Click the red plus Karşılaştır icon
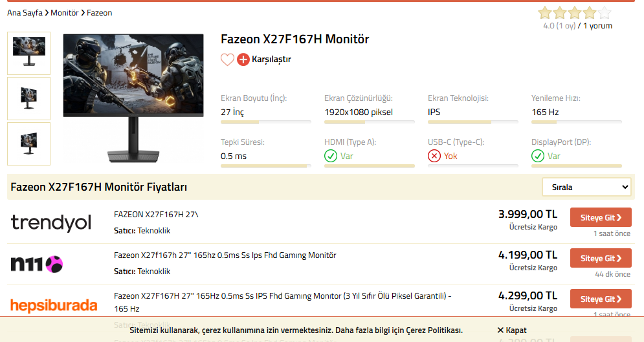 pyautogui.click(x=243, y=59)
